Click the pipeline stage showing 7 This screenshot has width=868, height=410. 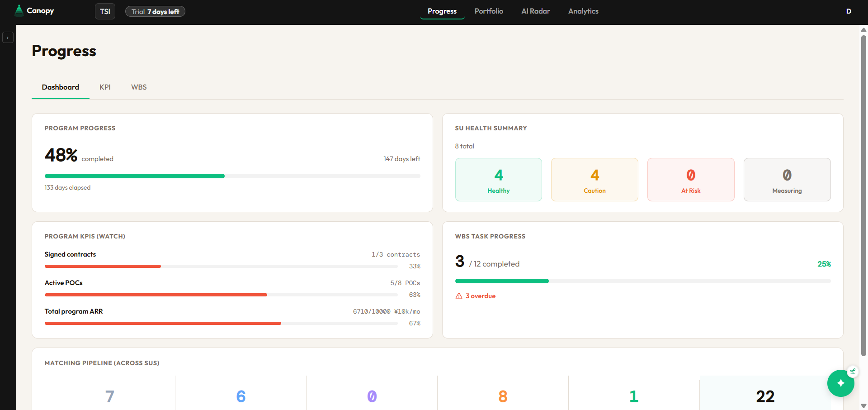(x=110, y=396)
